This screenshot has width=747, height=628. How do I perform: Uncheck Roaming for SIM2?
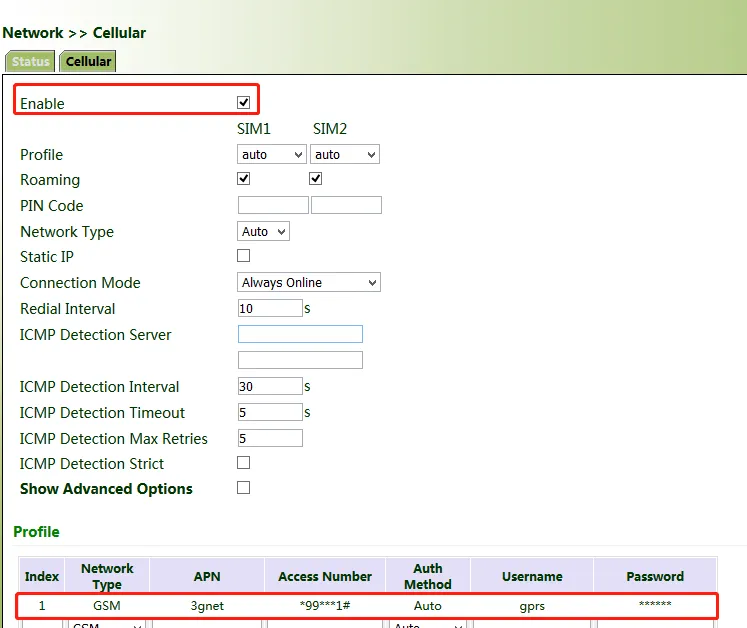tap(315, 179)
